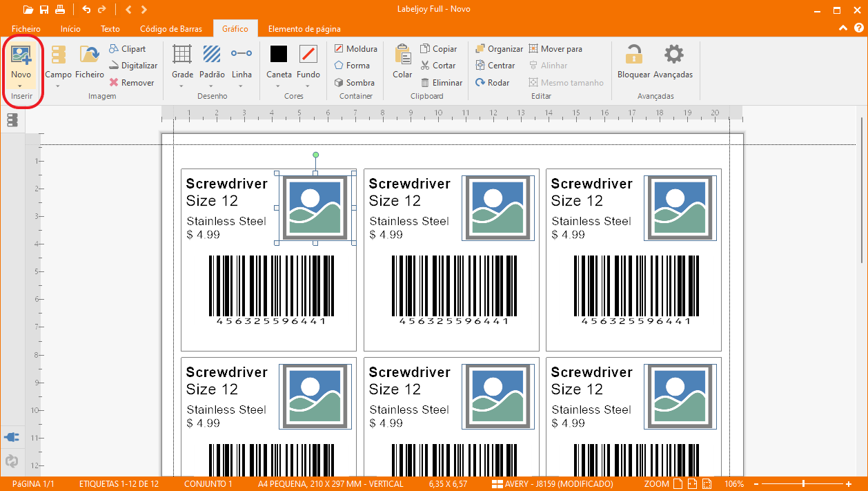Image resolution: width=868 pixels, height=491 pixels.
Task: Expand the Campo dropdown arrow
Action: 59,86
